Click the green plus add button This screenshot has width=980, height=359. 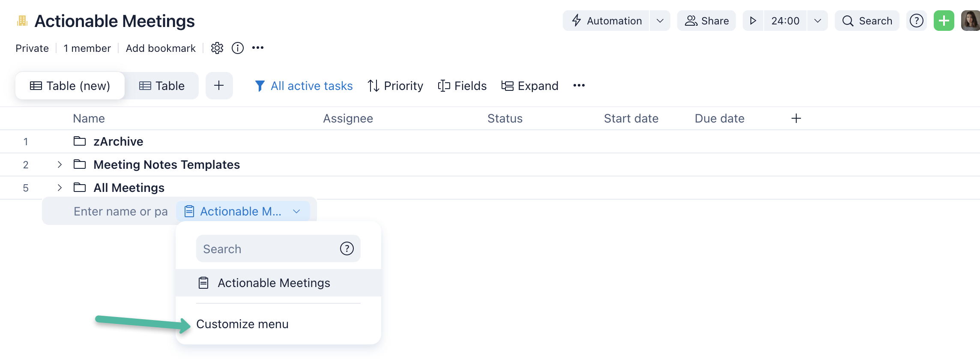(944, 21)
